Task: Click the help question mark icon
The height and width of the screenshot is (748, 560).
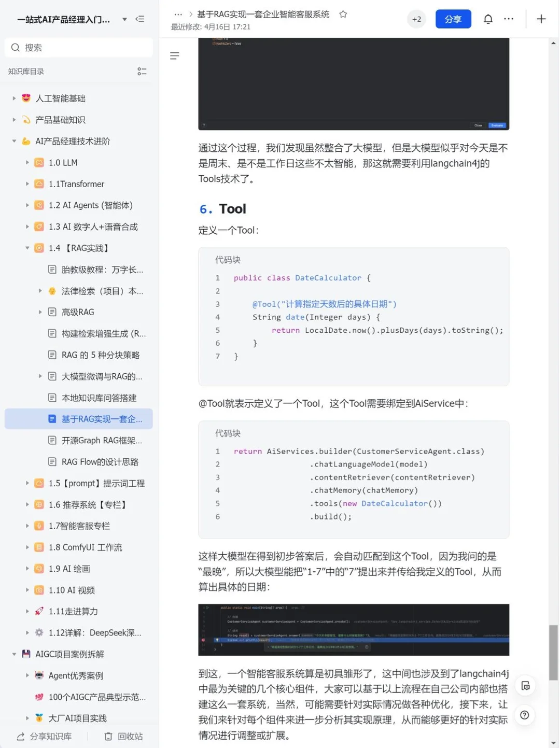Action: click(x=525, y=715)
